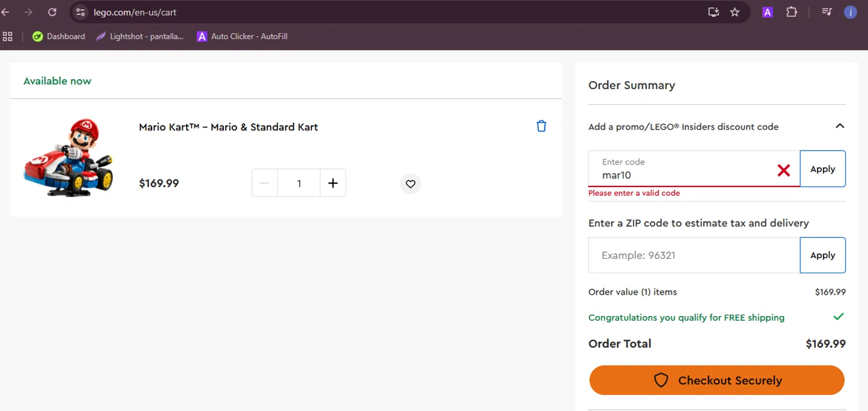Open Lightshot bookmark

coord(140,36)
